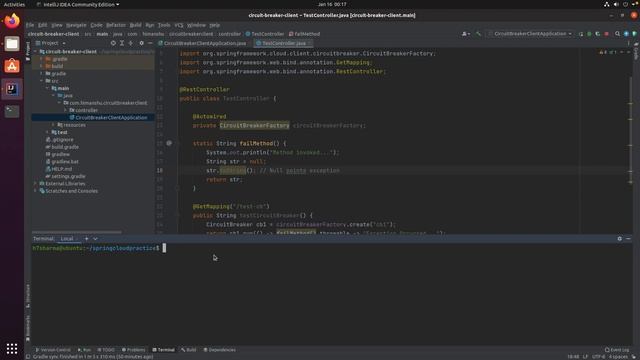The image size is (640, 360).
Task: Open the VCS menu
Action: (179, 25)
